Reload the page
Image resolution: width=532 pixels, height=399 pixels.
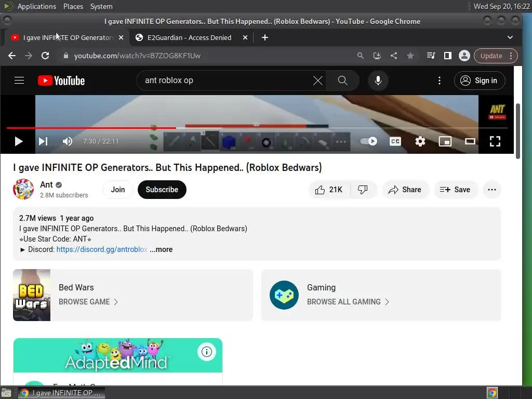tap(45, 56)
